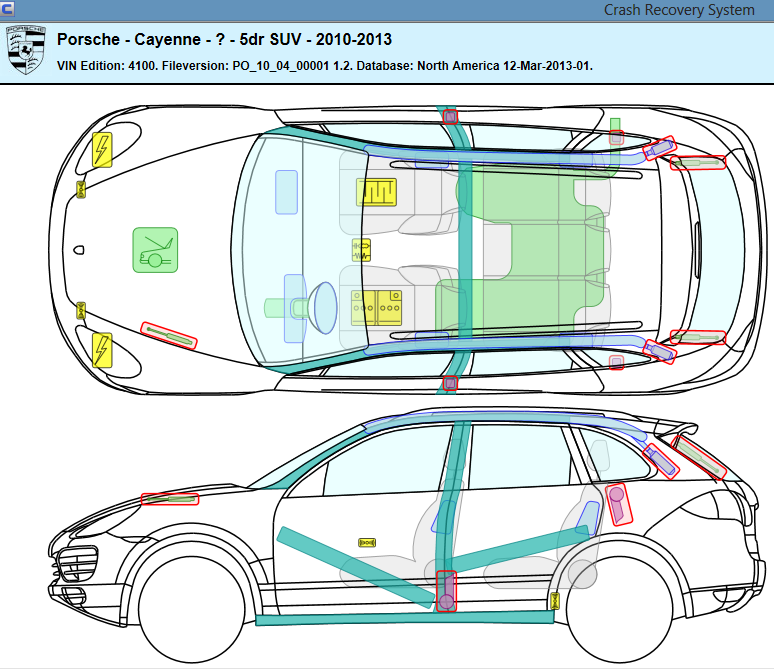
Task: Select the front seat side airbag in side view
Action: pos(446,517)
